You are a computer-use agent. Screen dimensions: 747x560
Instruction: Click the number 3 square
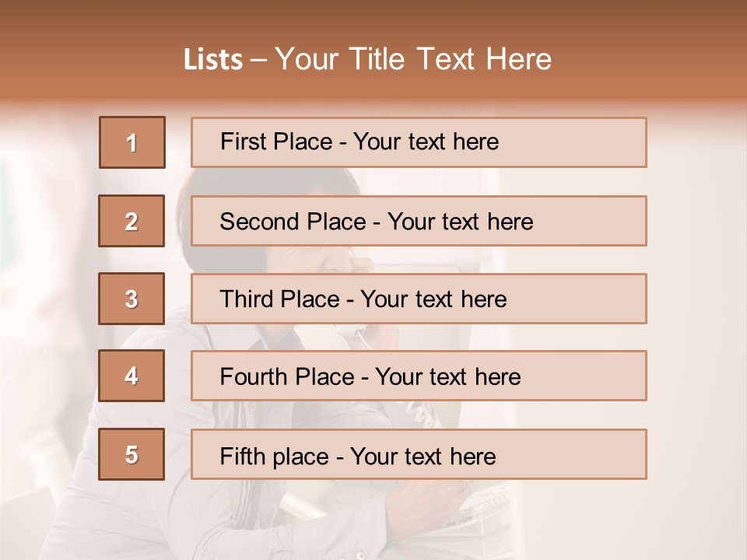tap(132, 299)
